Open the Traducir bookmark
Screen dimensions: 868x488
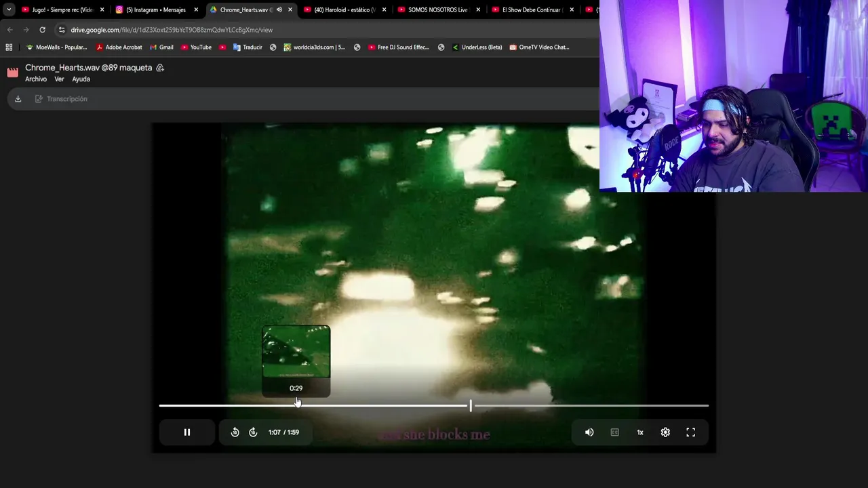pyautogui.click(x=248, y=47)
